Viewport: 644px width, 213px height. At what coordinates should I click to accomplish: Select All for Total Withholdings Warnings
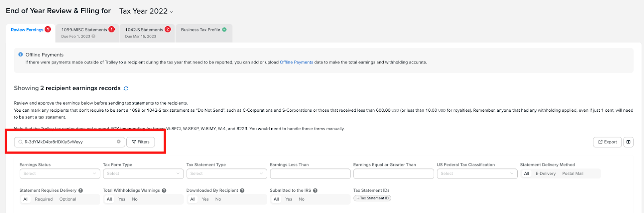coord(109,199)
